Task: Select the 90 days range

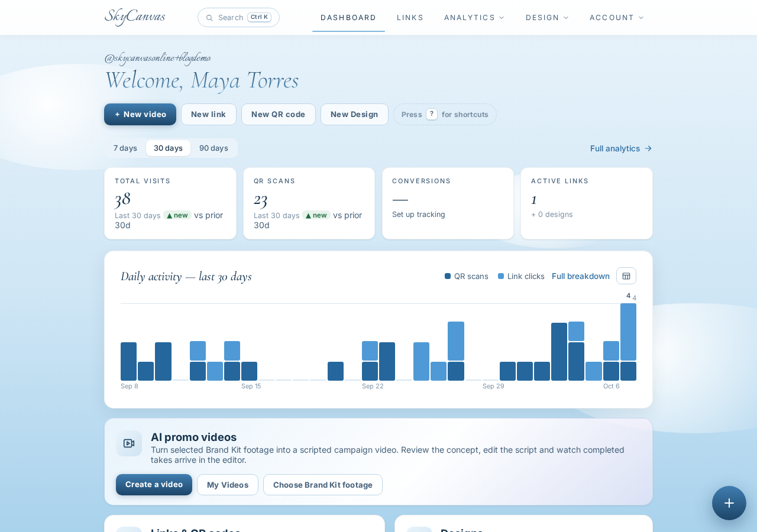Action: click(x=213, y=148)
